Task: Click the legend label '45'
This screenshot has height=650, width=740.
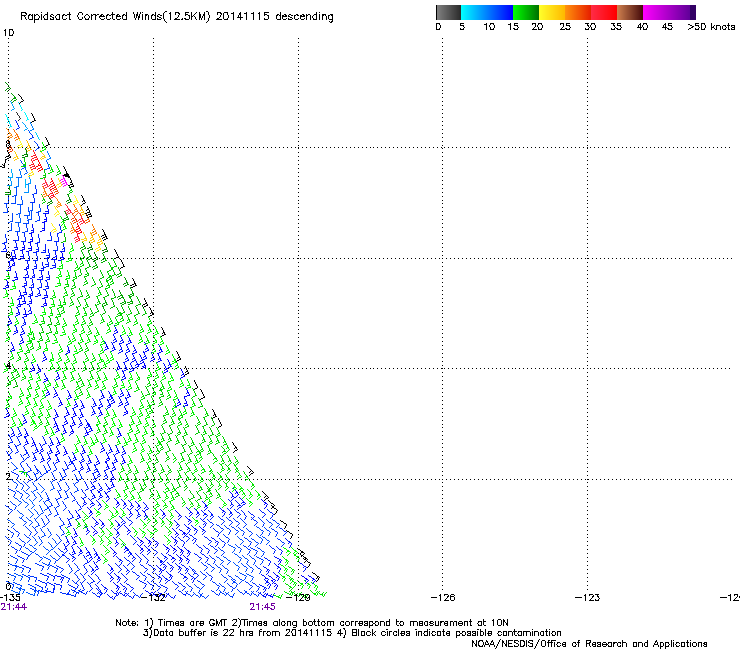Action: coord(667,27)
